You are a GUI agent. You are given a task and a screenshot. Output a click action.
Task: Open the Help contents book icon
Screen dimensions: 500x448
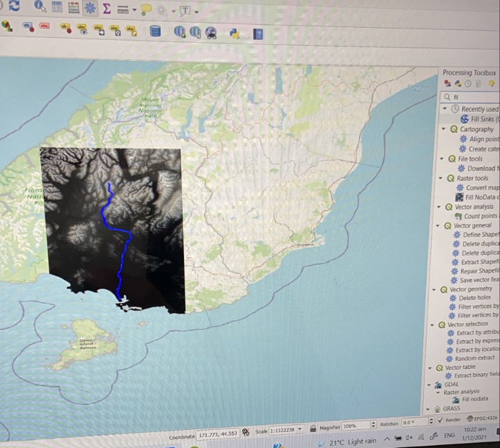pos(258,34)
